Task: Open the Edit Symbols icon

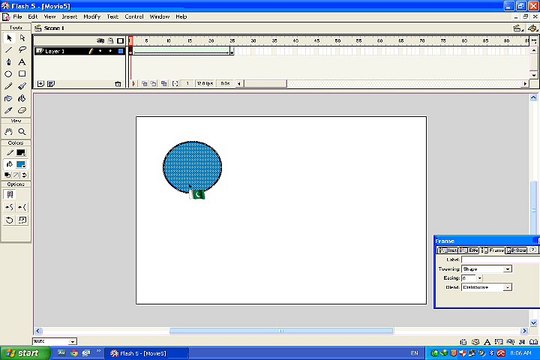Action: pyautogui.click(x=533, y=29)
